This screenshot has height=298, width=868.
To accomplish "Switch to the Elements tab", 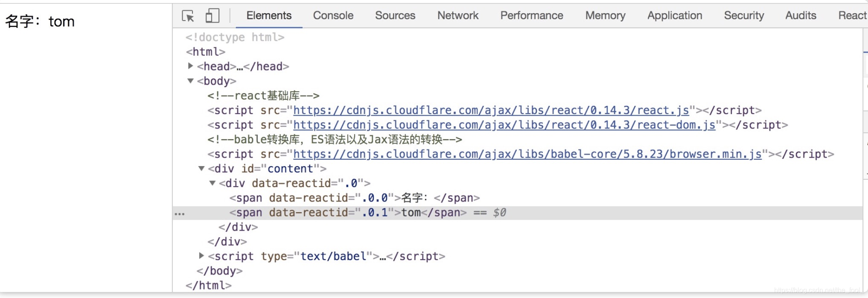I will pos(269,16).
